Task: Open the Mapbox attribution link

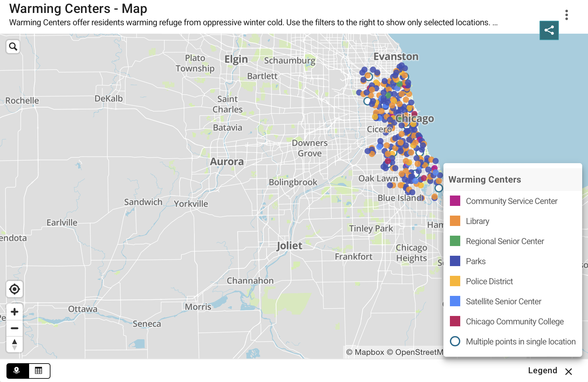Action: pyautogui.click(x=369, y=352)
